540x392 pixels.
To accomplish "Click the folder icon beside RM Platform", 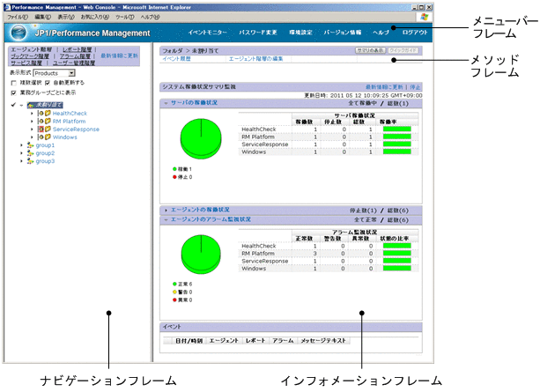I will pyautogui.click(x=48, y=121).
